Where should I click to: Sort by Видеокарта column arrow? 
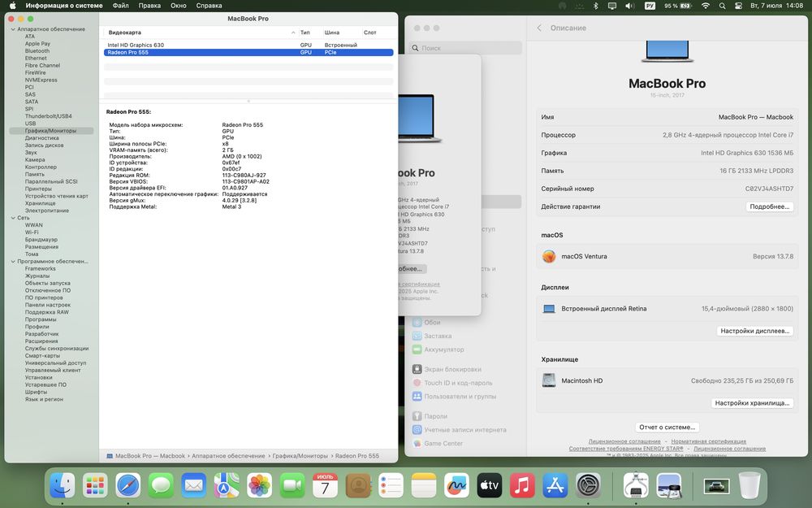293,33
